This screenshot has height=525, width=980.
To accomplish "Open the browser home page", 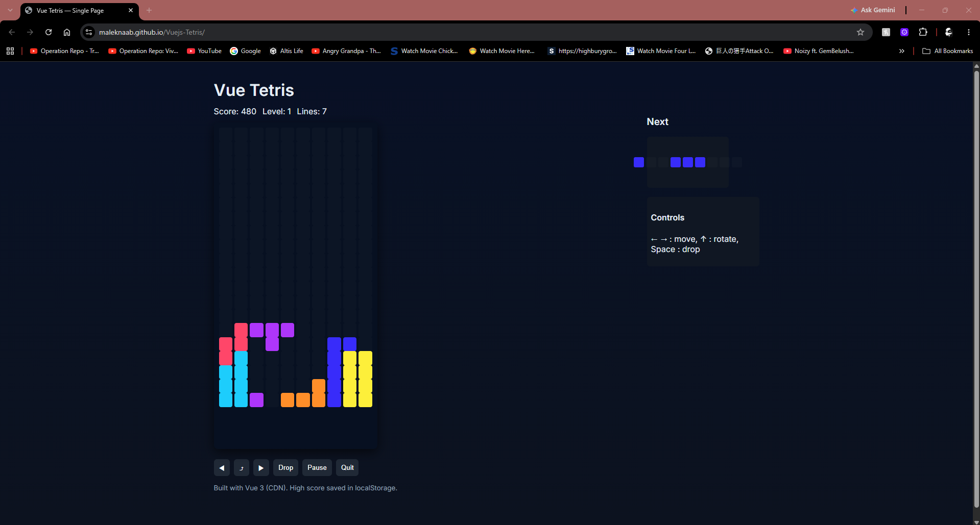I will click(67, 32).
